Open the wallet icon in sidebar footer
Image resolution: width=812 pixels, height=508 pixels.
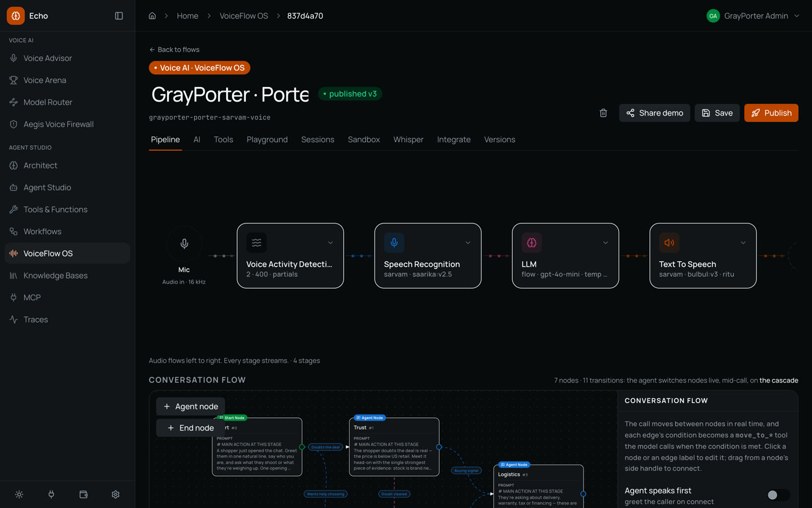coord(84,495)
